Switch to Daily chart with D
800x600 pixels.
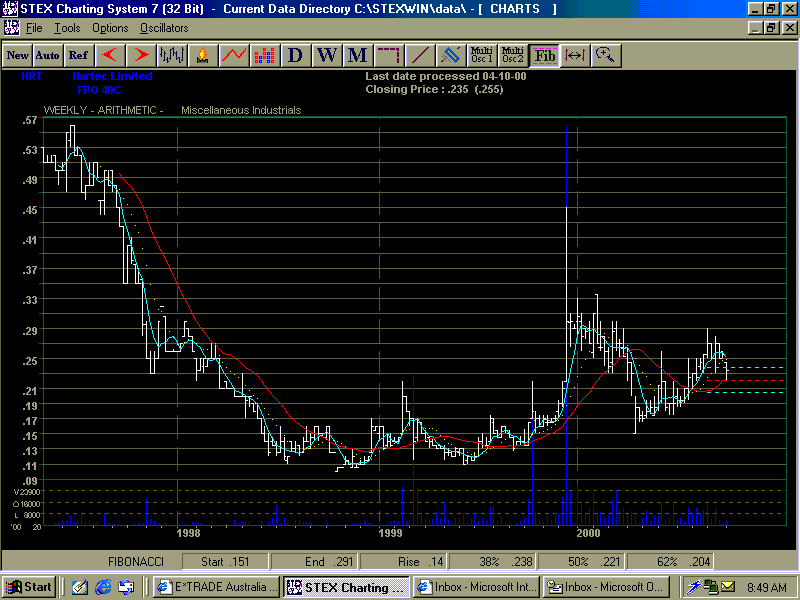pos(295,55)
